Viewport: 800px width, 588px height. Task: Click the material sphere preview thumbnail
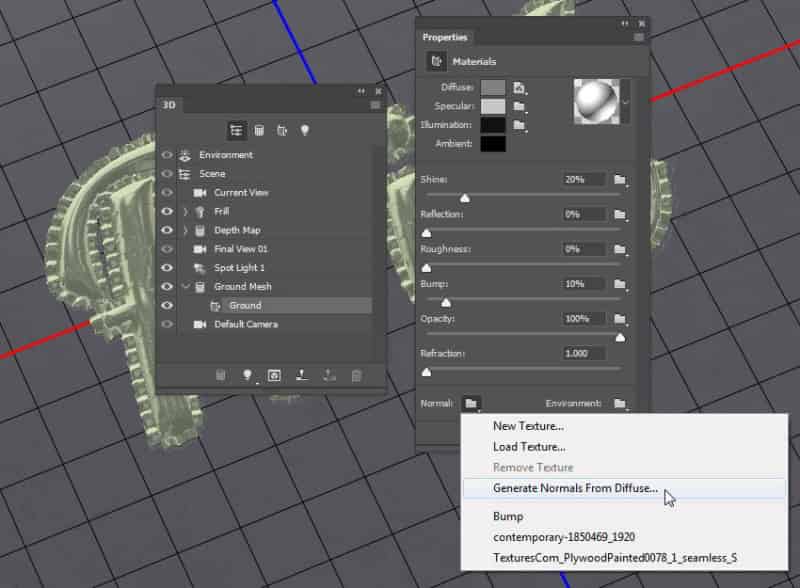pos(596,102)
